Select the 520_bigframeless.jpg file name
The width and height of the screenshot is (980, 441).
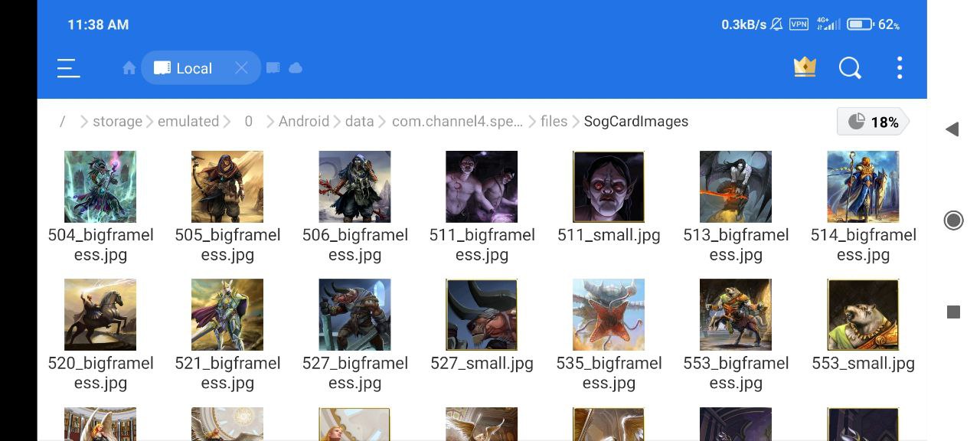tap(100, 373)
